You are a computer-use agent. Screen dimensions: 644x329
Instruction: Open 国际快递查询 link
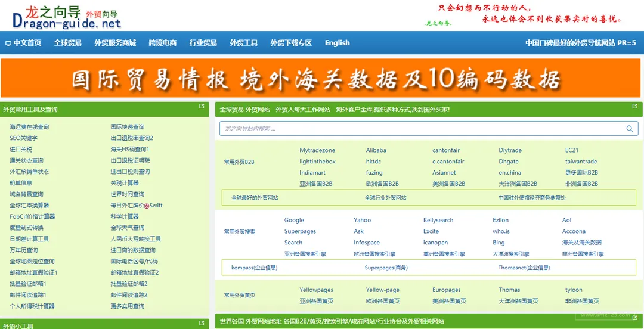click(128, 127)
